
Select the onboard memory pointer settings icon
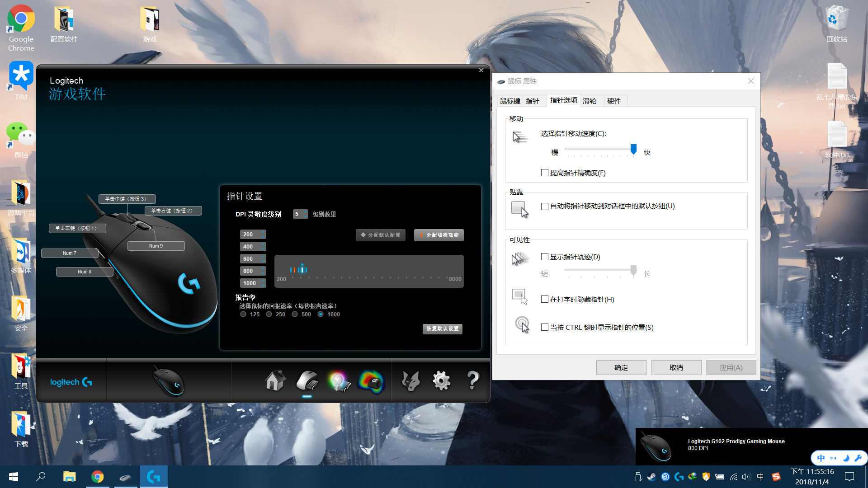click(307, 381)
